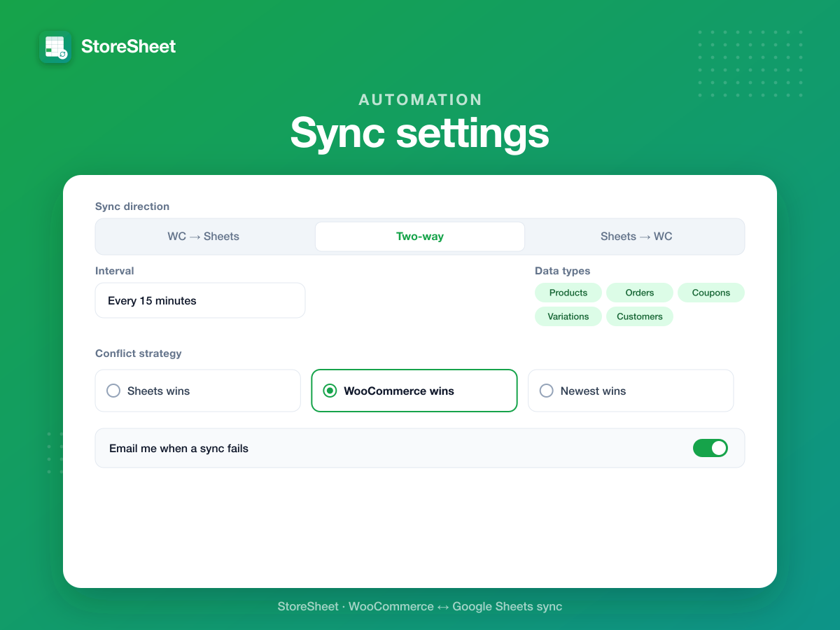Toggle the Customers data type chip

640,316
